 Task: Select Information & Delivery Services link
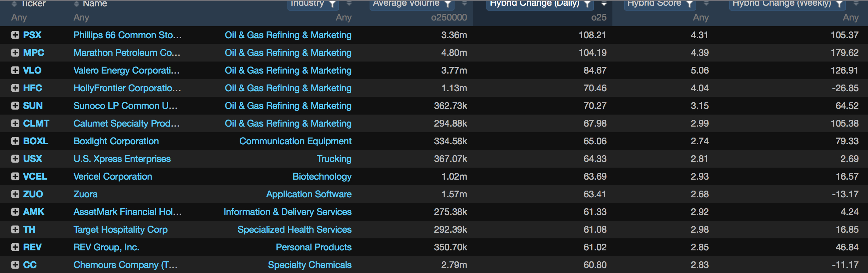click(287, 212)
